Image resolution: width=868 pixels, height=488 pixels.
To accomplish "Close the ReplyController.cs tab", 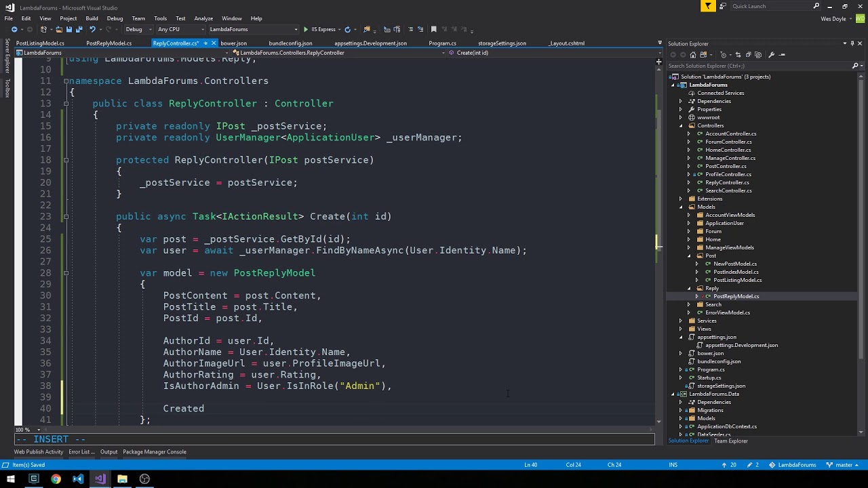I will pyautogui.click(x=214, y=43).
